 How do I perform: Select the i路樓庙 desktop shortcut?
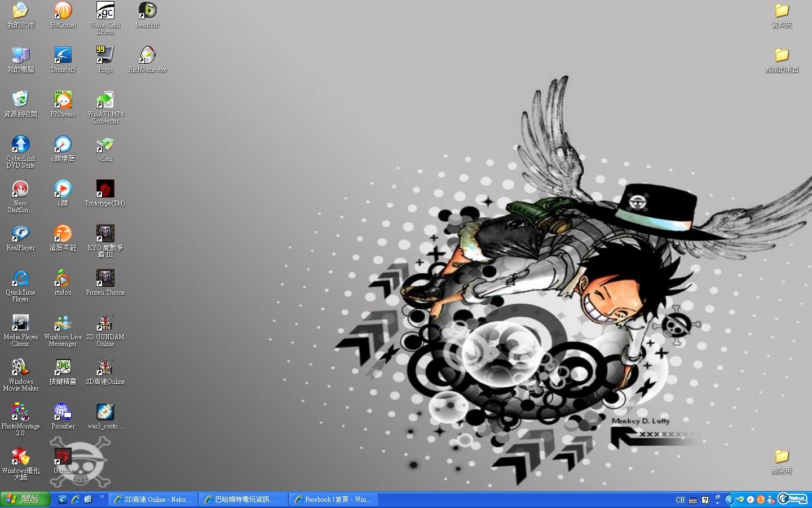(x=63, y=149)
